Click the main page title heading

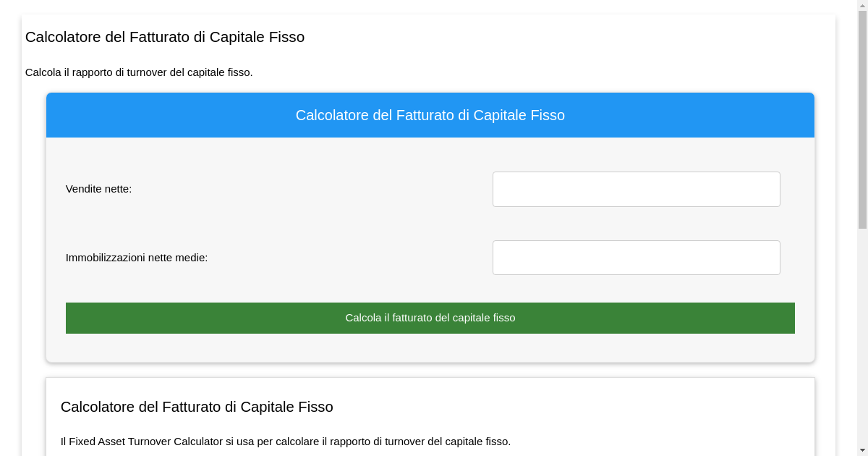coord(165,37)
